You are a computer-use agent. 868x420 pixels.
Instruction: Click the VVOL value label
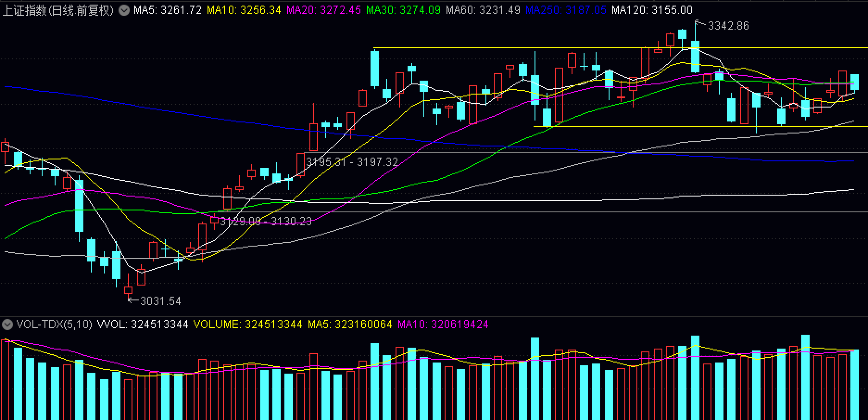click(143, 325)
